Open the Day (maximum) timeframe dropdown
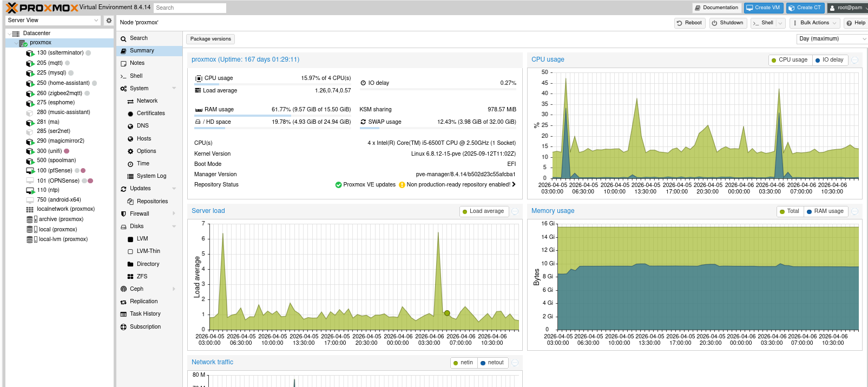Screen dimensions: 868x387 pyautogui.click(x=832, y=39)
